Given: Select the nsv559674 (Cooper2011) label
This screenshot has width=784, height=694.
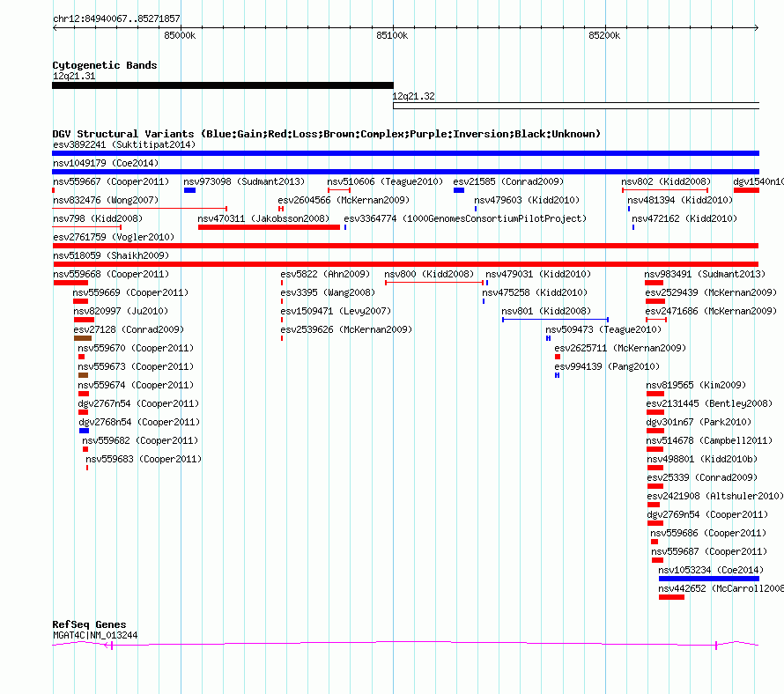Looking at the screenshot, I should pyautogui.click(x=136, y=385).
